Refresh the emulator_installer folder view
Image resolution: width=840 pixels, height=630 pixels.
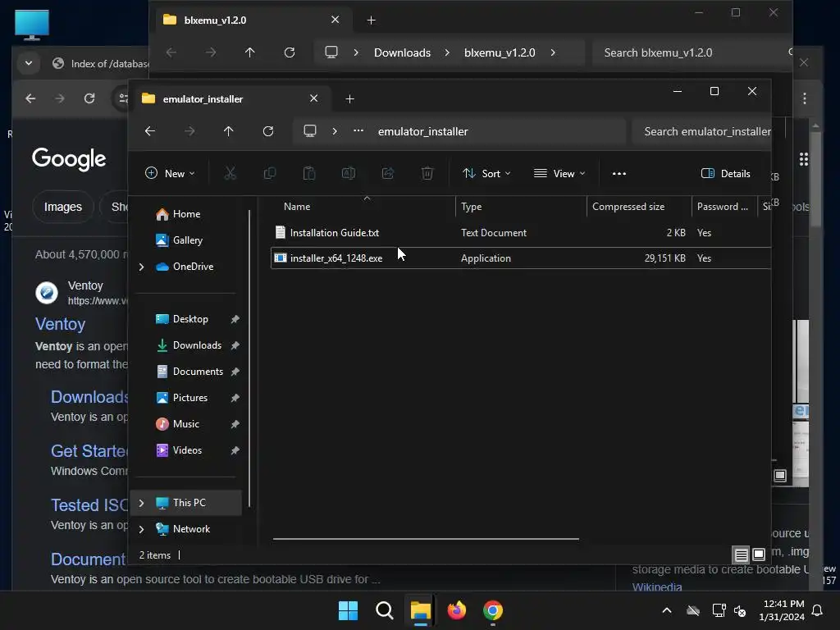pos(268,131)
